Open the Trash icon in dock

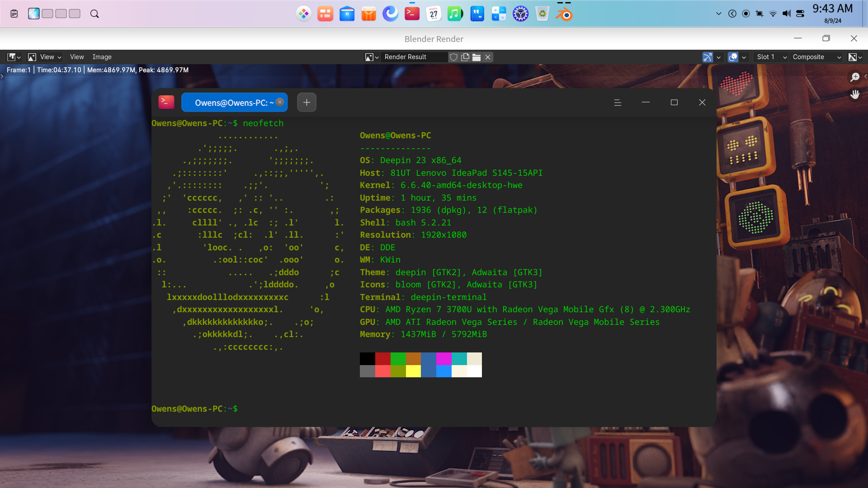point(542,14)
